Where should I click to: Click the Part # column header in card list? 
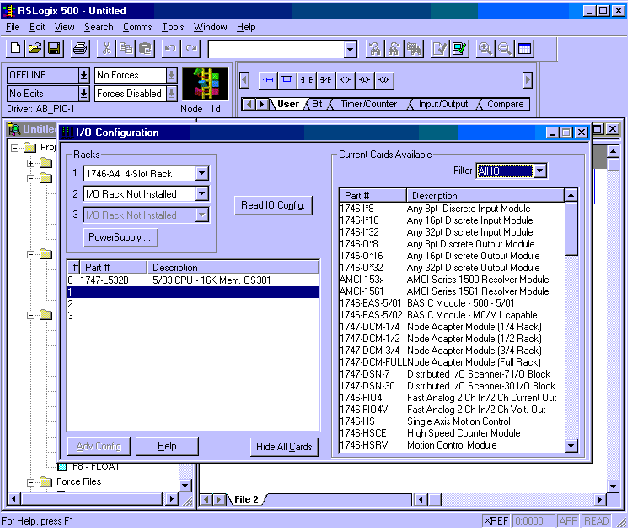(373, 196)
